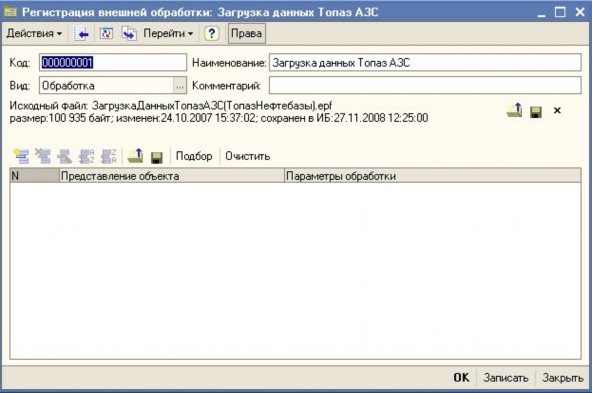This screenshot has height=393, width=592.
Task: Open help via question mark icon
Action: (x=212, y=34)
